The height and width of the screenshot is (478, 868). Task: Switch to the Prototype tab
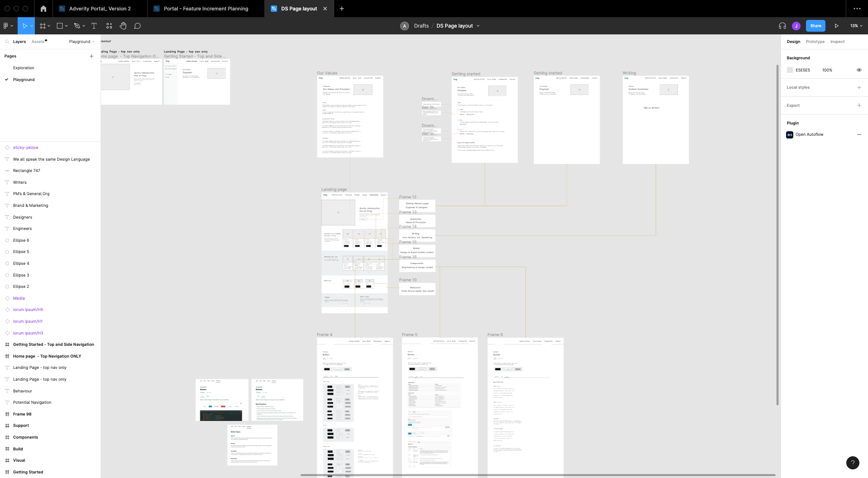815,42
